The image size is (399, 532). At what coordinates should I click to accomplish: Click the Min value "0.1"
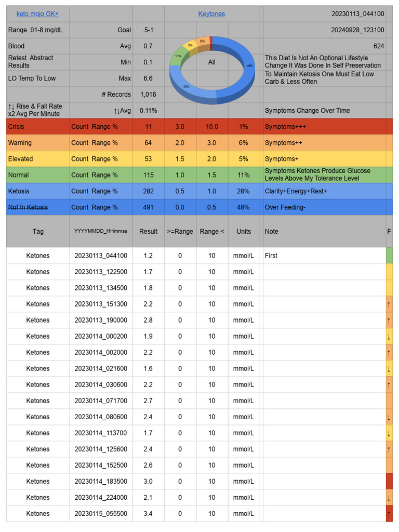click(x=148, y=62)
